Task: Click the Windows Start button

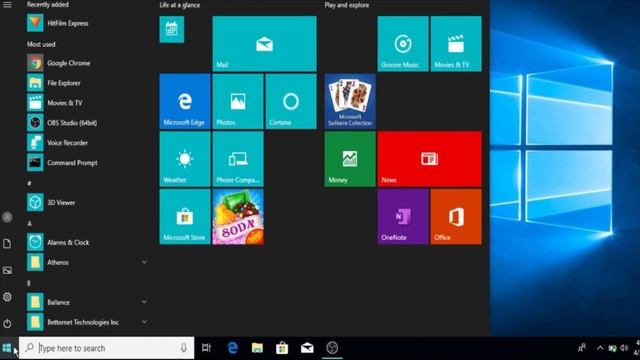Action: 7,348
